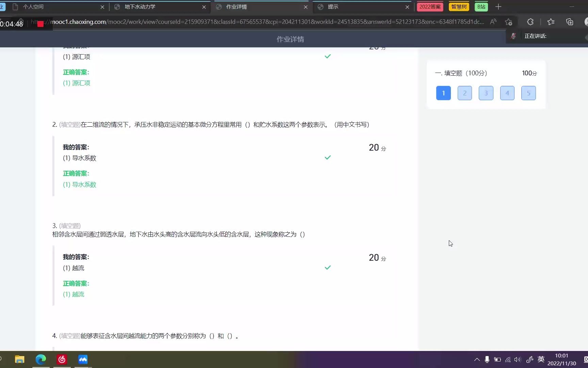
Task: Jump to question 1 in navigator
Action: click(x=443, y=93)
